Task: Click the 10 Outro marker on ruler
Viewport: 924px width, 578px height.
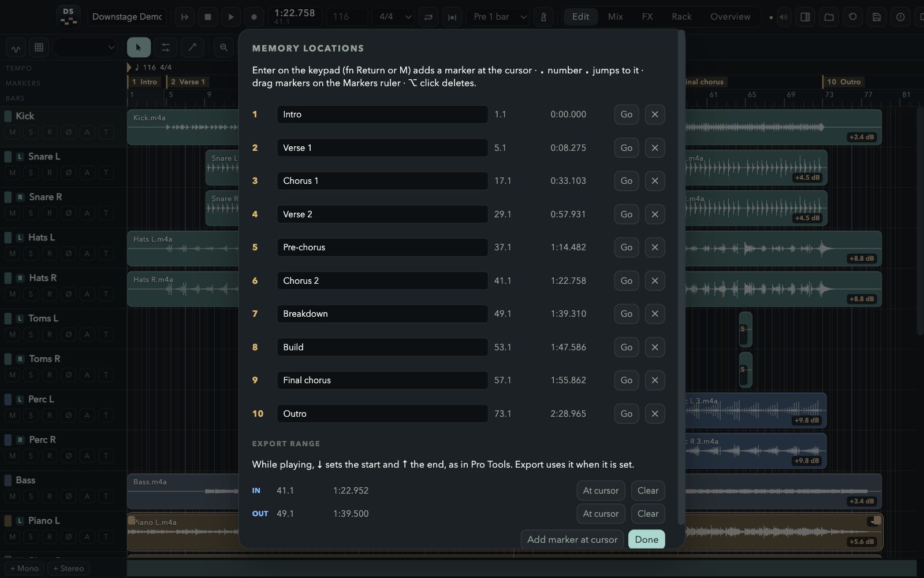Action: (844, 82)
